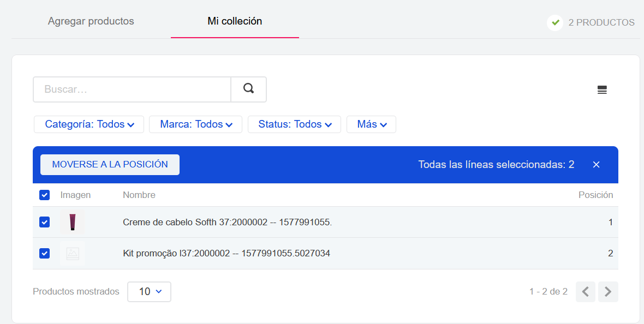Click the Creme de cabelo product thumbnail
This screenshot has width=644, height=324.
73,223
